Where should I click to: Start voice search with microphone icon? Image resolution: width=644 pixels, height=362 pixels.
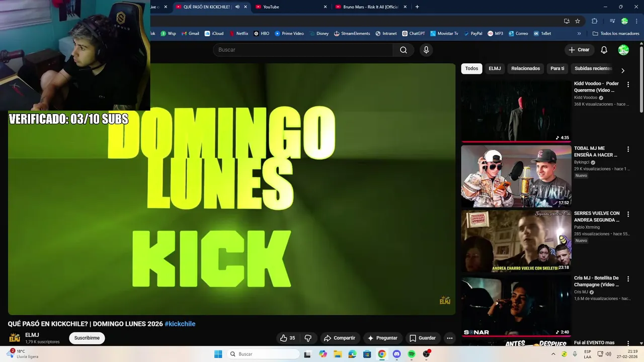[x=426, y=50]
